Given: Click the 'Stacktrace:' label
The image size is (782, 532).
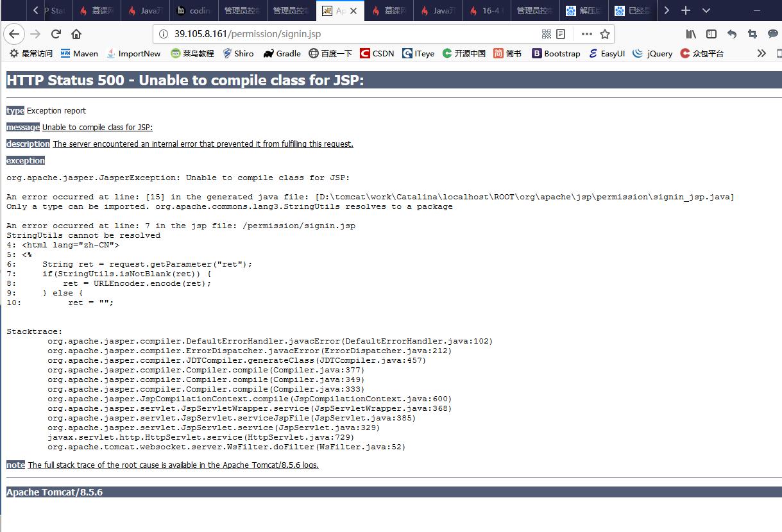Looking at the screenshot, I should coord(35,331).
